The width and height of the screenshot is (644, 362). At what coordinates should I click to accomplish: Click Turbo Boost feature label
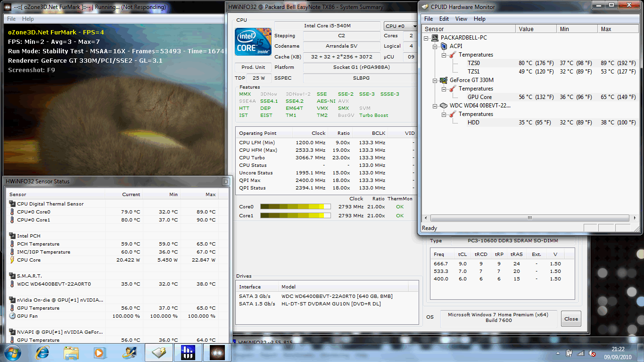tap(373, 115)
